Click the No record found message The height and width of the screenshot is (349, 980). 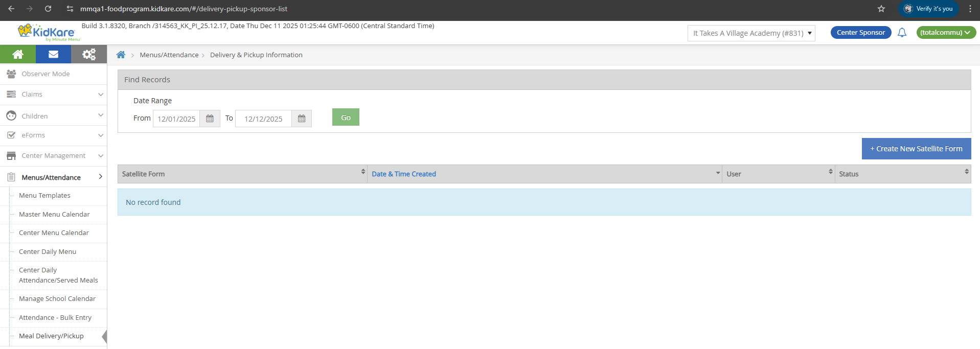click(x=544, y=202)
